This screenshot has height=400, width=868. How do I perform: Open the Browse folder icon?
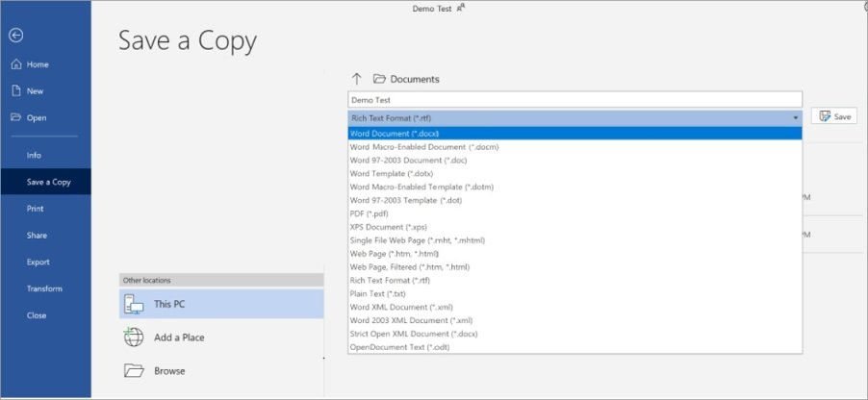pos(134,370)
